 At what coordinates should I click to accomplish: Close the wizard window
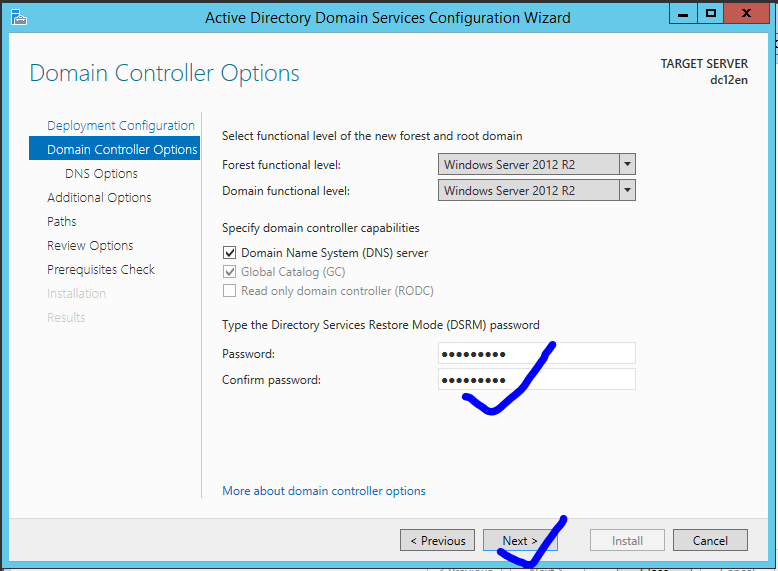pyautogui.click(x=746, y=13)
